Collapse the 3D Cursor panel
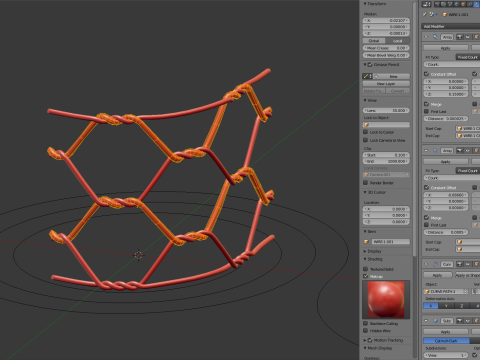The width and height of the screenshot is (480, 360). tap(365, 192)
